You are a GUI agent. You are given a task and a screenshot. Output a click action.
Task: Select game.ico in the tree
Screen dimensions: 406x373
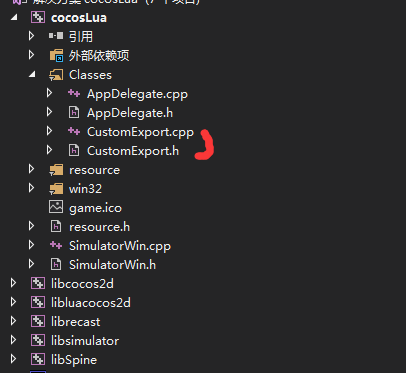[x=95, y=208]
